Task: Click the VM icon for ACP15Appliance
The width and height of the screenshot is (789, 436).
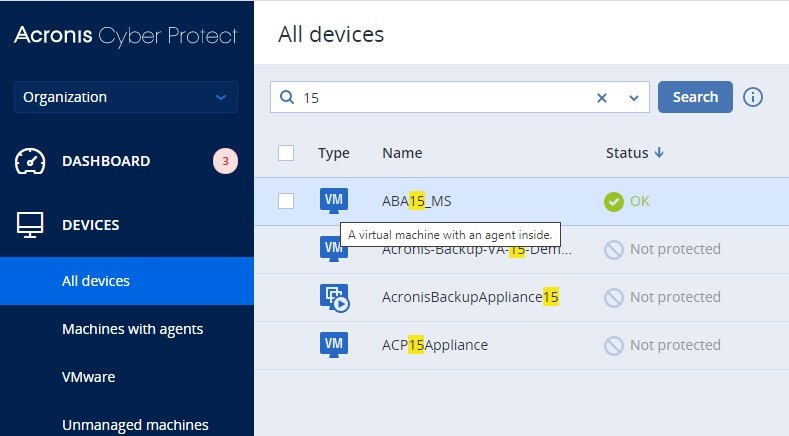Action: point(334,345)
